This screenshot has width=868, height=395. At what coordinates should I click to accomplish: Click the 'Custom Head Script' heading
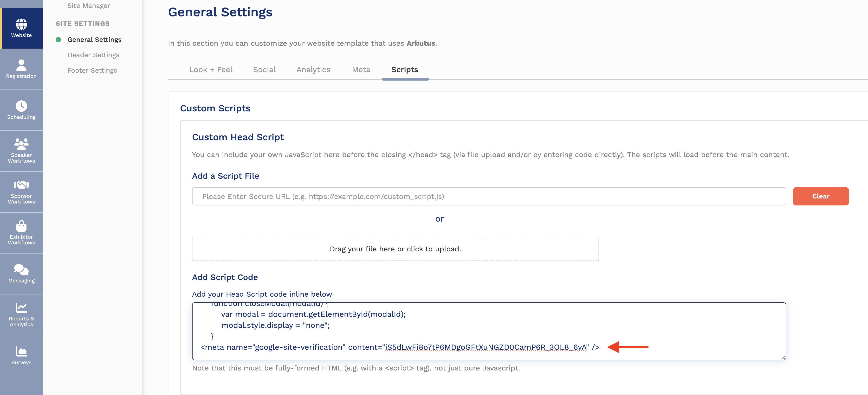pos(238,137)
